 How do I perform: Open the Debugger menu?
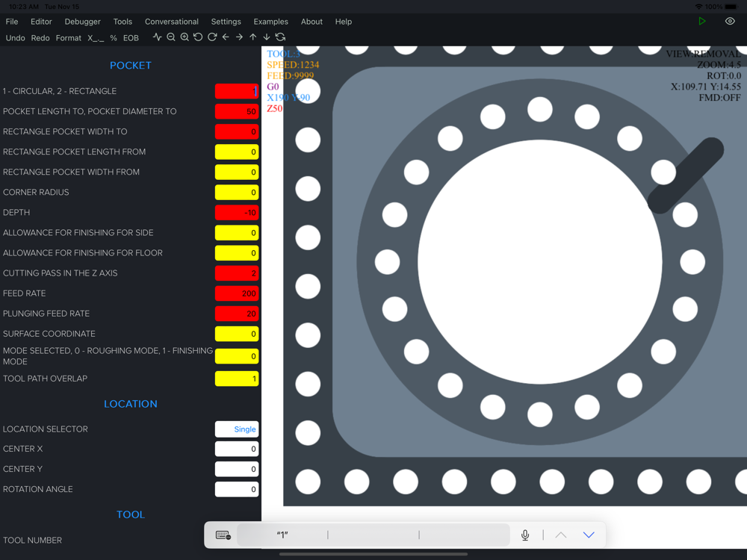pos(82,22)
